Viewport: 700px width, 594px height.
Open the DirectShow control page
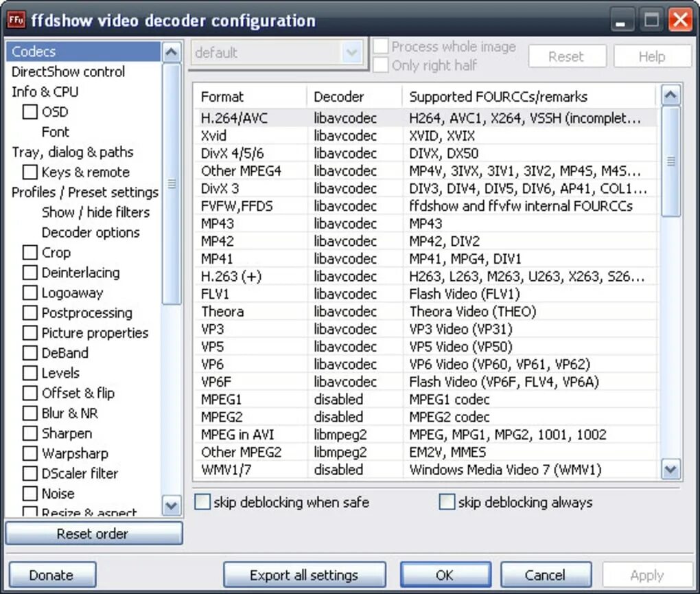(x=69, y=71)
